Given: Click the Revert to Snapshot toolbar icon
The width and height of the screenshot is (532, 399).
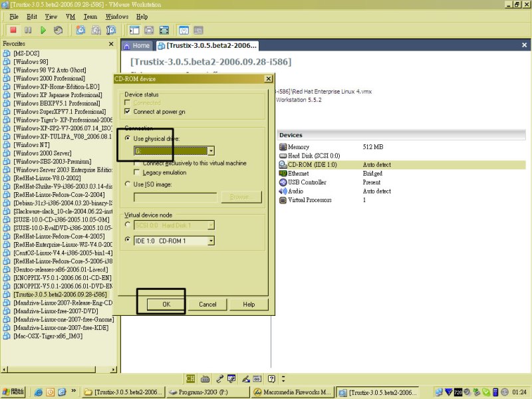Looking at the screenshot, I should (x=96, y=30).
